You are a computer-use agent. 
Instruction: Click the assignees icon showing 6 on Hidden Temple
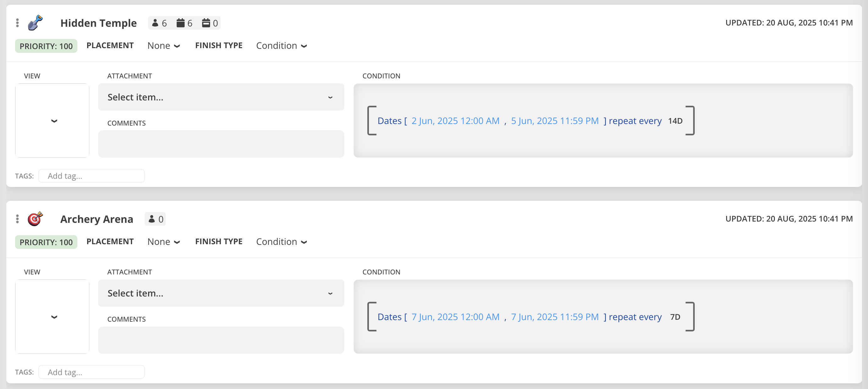pyautogui.click(x=159, y=23)
